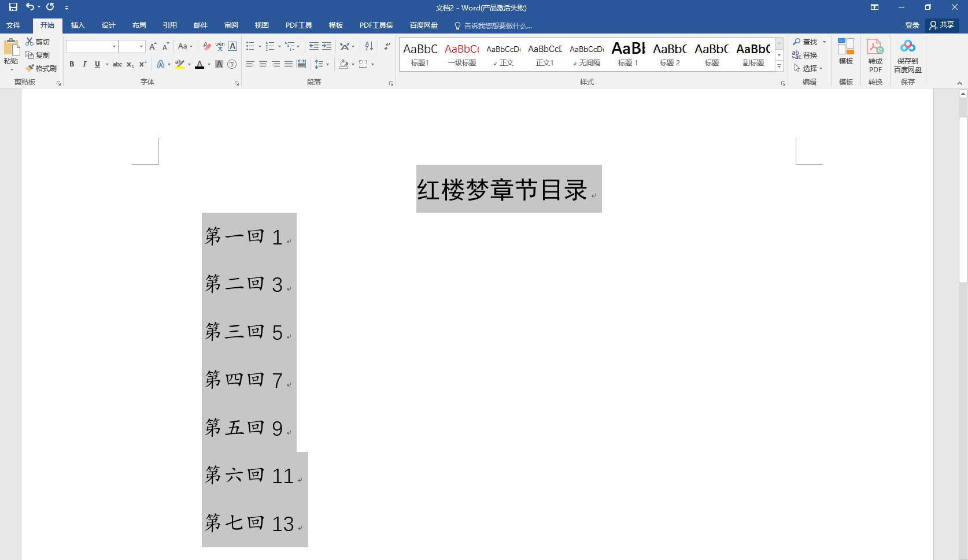Click the 登录 sign-in button
Image resolution: width=968 pixels, height=560 pixels.
click(912, 25)
